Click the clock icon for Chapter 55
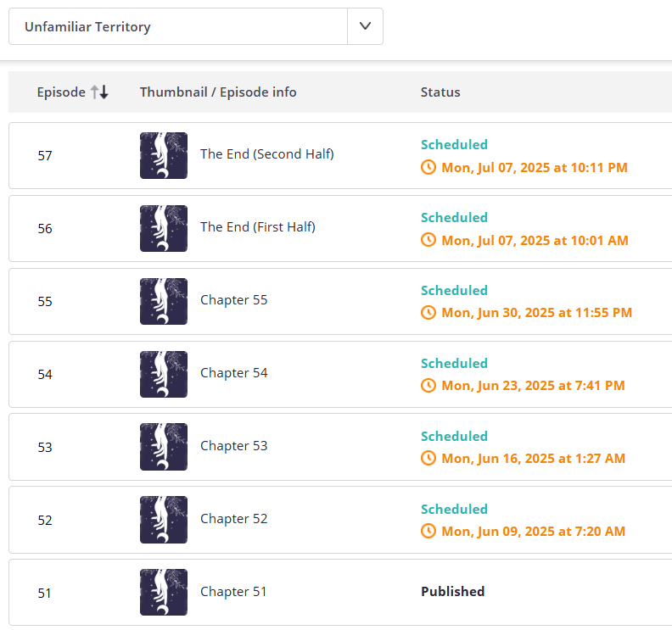 click(x=428, y=313)
